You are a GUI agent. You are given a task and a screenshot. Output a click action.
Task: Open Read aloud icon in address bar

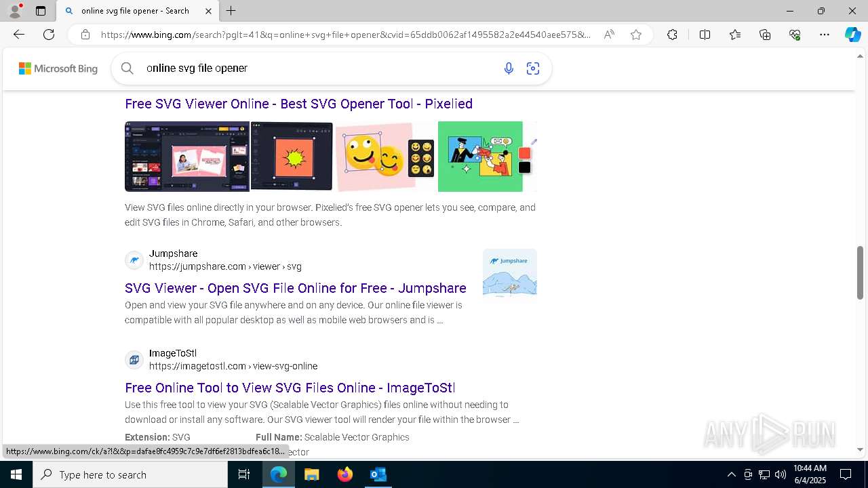[x=609, y=35]
